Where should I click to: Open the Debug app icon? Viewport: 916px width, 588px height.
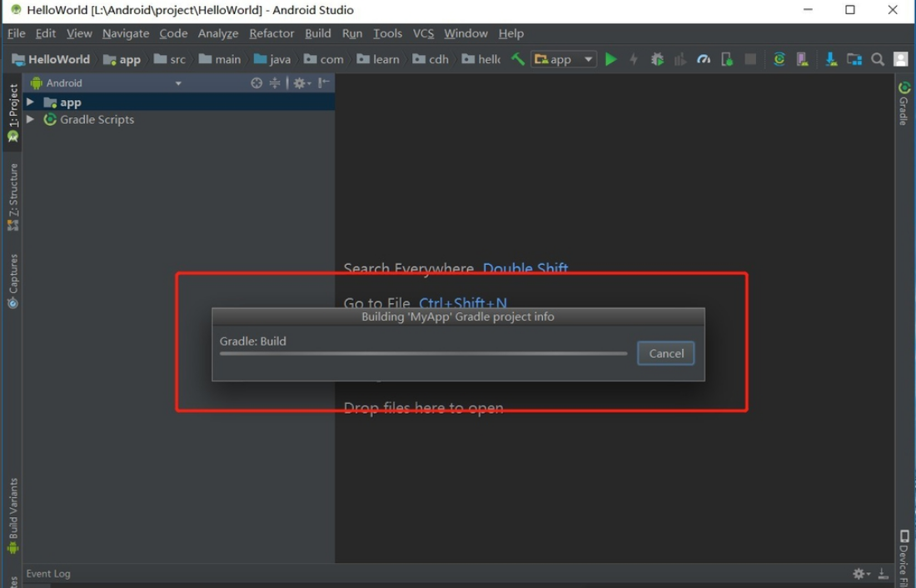[x=657, y=59]
